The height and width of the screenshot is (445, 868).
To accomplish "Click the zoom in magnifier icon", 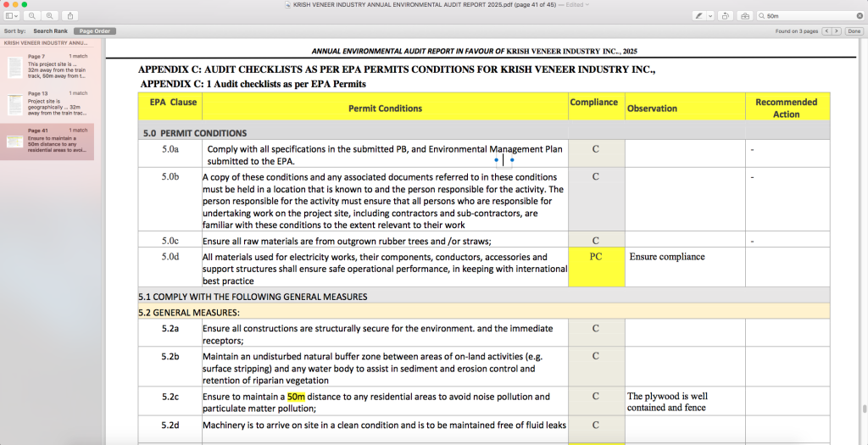I will pyautogui.click(x=50, y=16).
